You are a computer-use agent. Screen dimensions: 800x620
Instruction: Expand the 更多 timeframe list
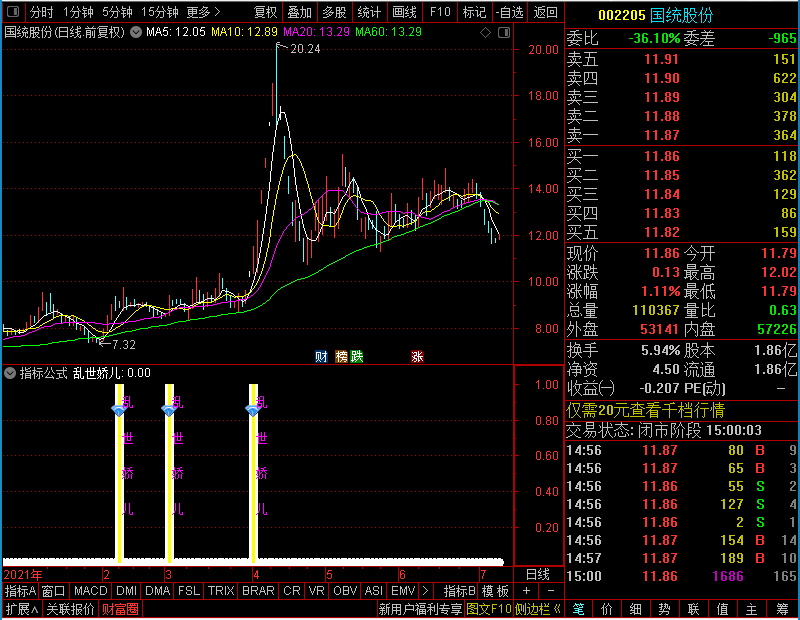pos(203,12)
